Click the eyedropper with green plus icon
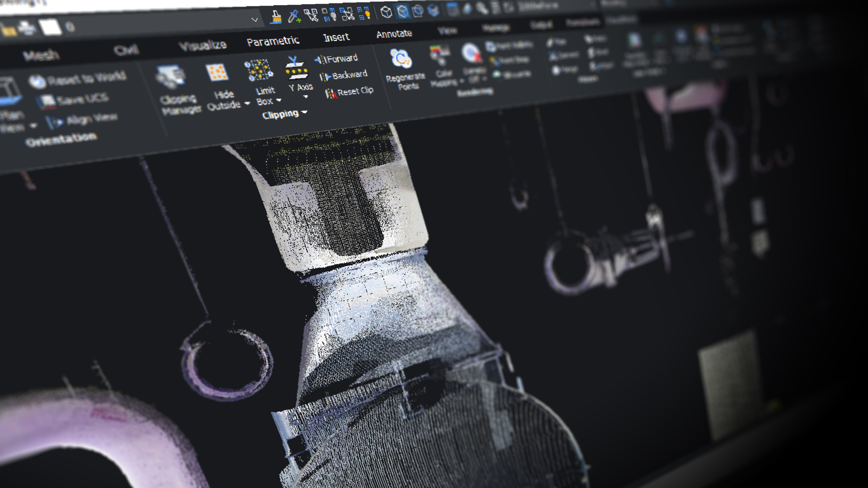 tap(294, 16)
